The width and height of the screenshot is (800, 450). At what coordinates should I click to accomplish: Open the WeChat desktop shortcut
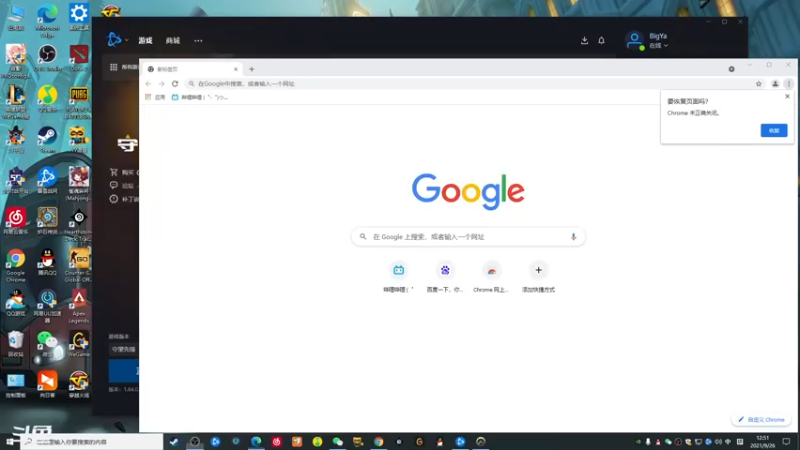[47, 343]
